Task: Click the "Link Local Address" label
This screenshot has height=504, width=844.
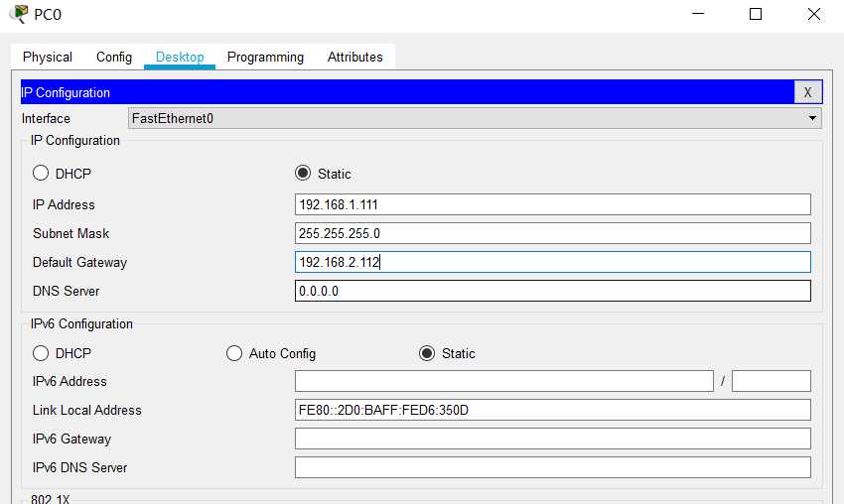Action: 86,410
